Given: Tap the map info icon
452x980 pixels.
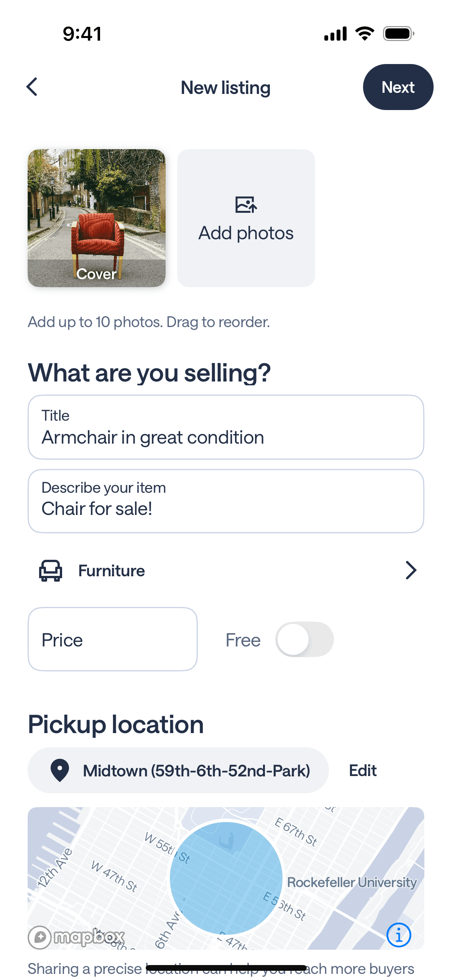Looking at the screenshot, I should pos(399,935).
